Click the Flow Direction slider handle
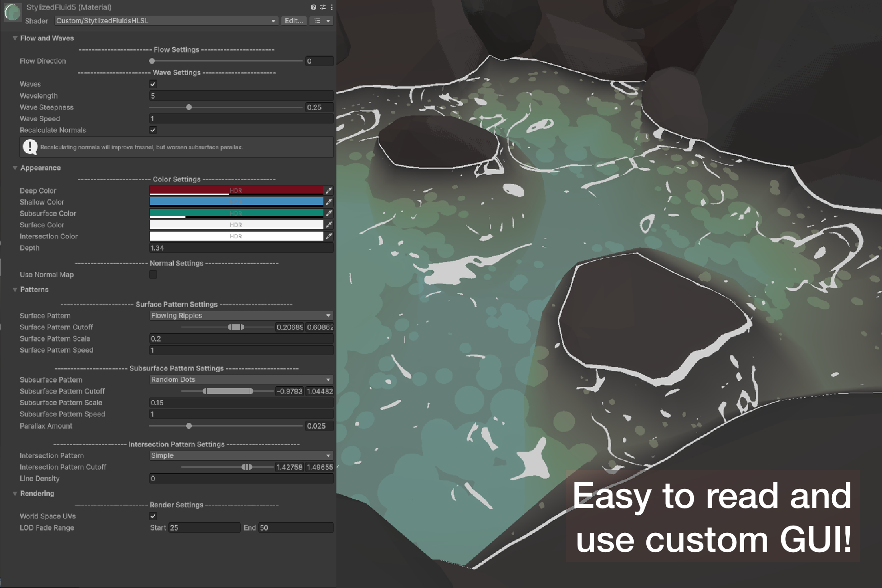This screenshot has height=588, width=882. coord(152,61)
